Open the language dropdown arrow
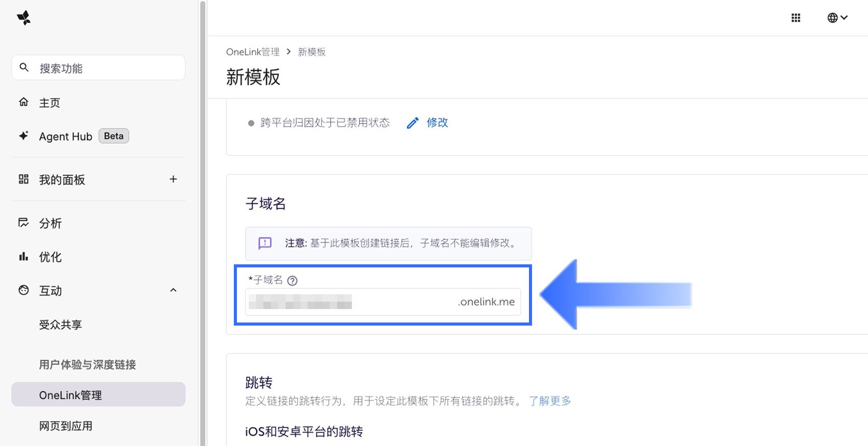This screenshot has height=446, width=868. tap(845, 18)
